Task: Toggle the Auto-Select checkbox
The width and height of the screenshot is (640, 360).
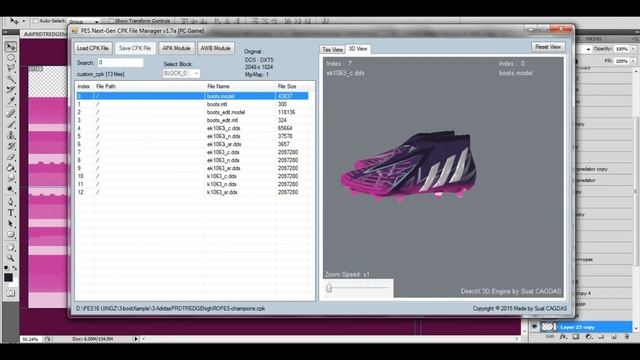Action: tap(36, 21)
